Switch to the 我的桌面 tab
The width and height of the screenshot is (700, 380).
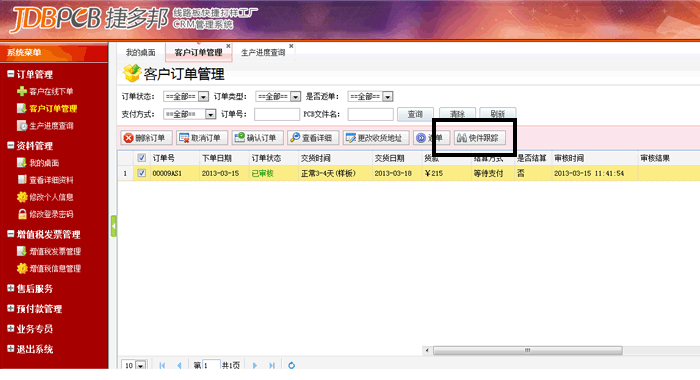tap(141, 53)
